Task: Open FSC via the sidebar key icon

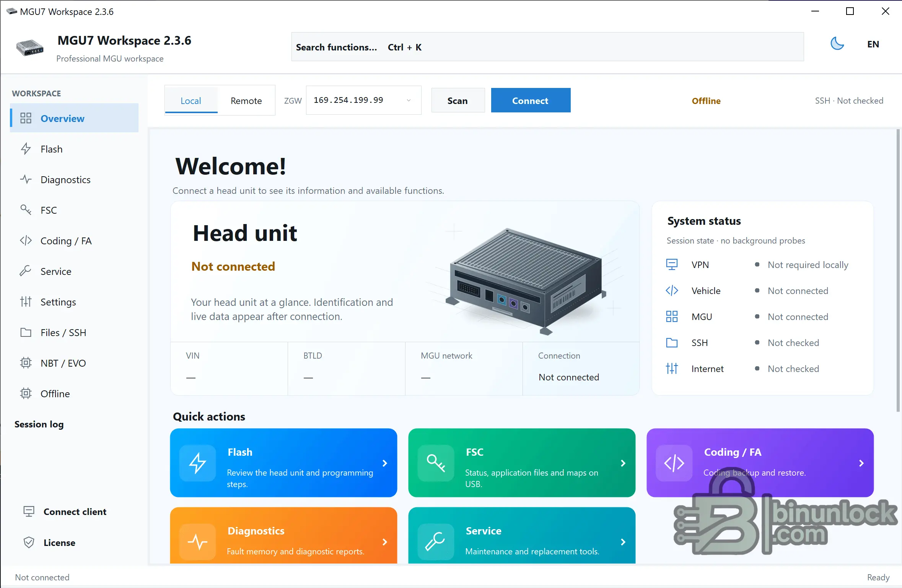Action: coord(26,210)
